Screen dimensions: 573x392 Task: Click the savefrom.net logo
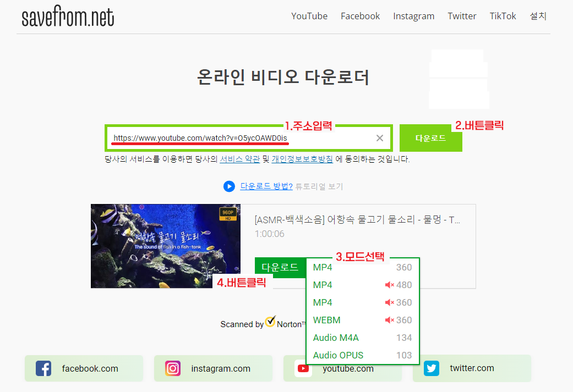coord(68,16)
